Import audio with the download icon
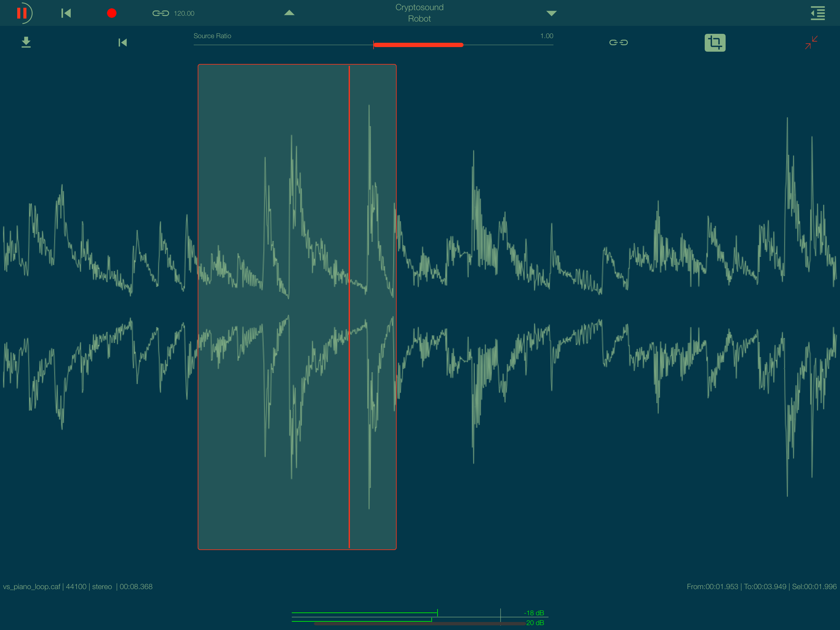This screenshot has width=840, height=630. point(26,42)
